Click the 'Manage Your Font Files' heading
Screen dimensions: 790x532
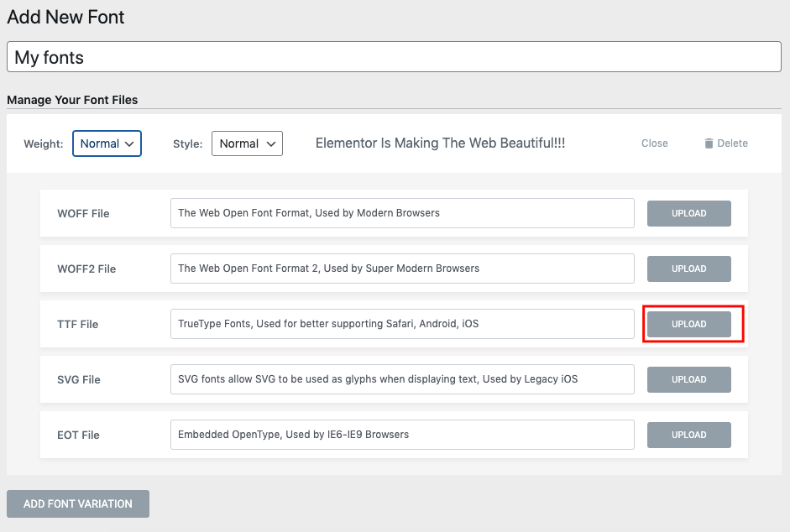72,100
